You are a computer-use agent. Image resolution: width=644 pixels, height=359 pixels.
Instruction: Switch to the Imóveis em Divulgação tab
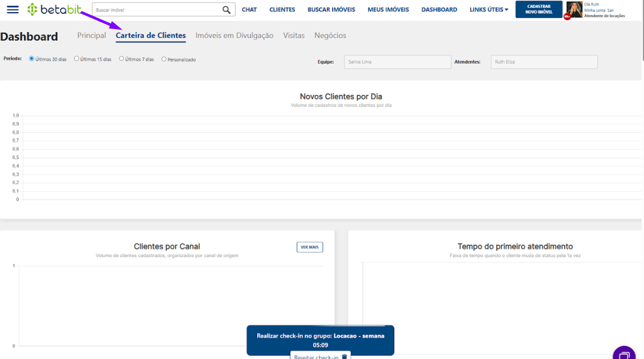234,35
